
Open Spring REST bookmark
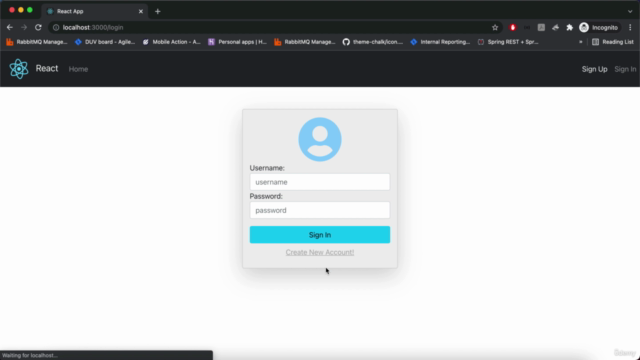point(508,42)
